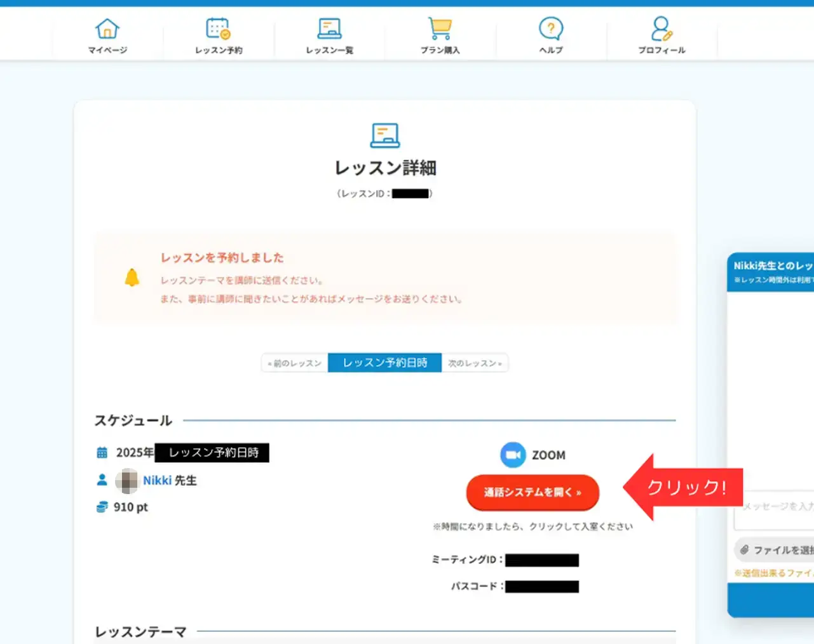Go to next lesson (次のレッスン)

tap(475, 363)
